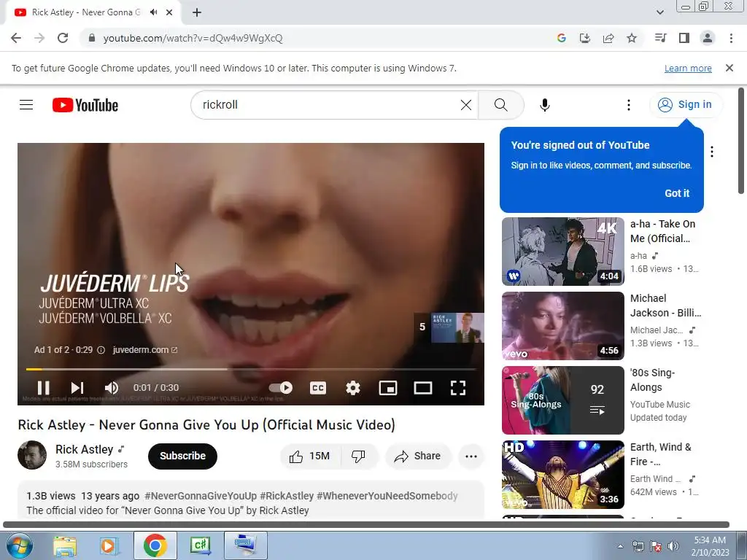Dismiss the popup with Got it
Screen dimensions: 747x560
pyautogui.click(x=677, y=193)
